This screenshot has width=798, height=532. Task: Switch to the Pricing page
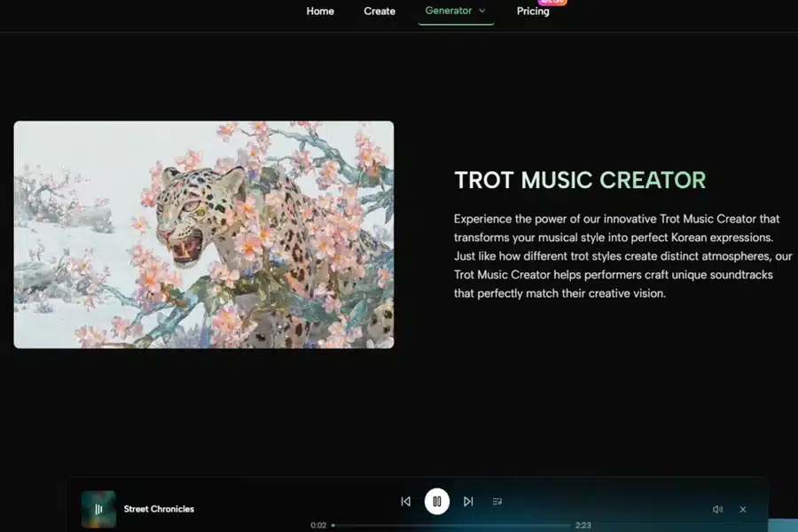point(533,11)
